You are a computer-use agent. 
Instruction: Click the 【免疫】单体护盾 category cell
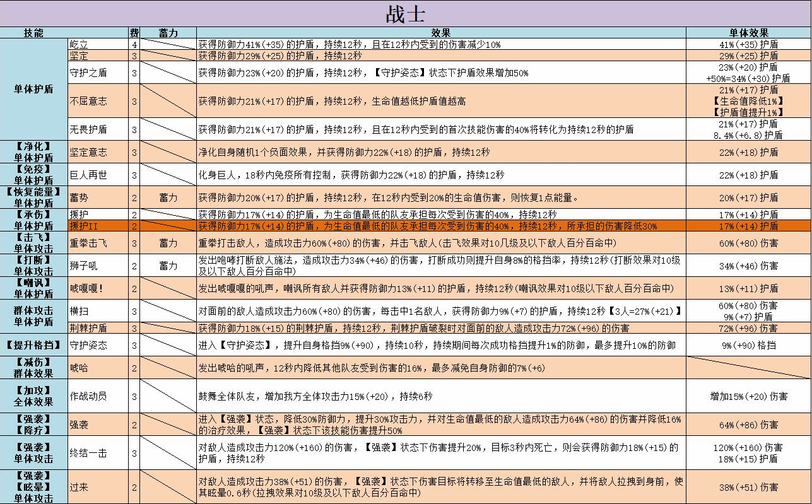(33, 175)
